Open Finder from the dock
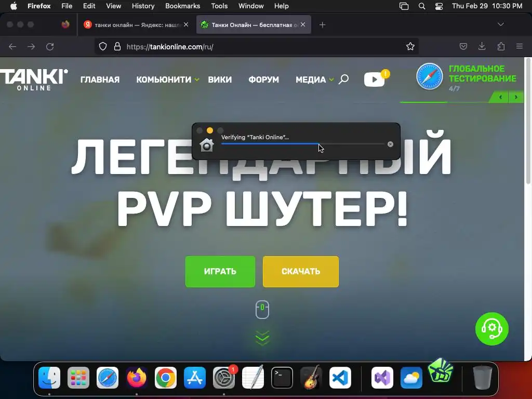The width and height of the screenshot is (532, 399). tap(49, 378)
